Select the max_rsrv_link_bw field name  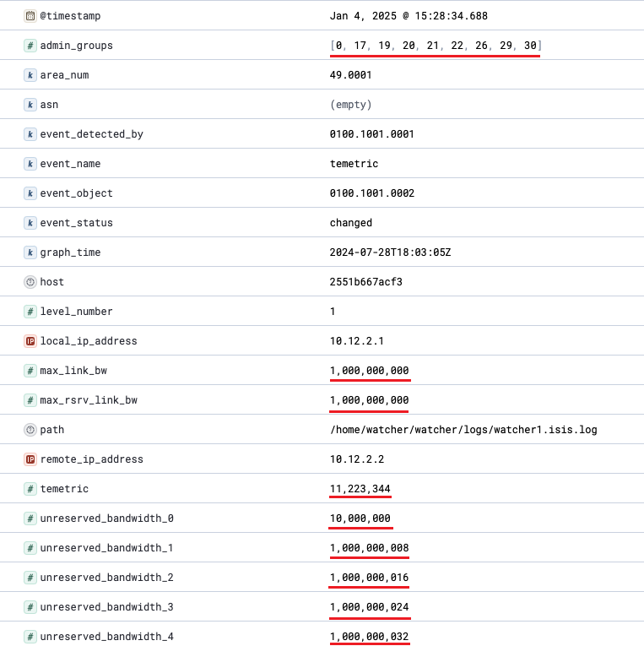coord(89,400)
